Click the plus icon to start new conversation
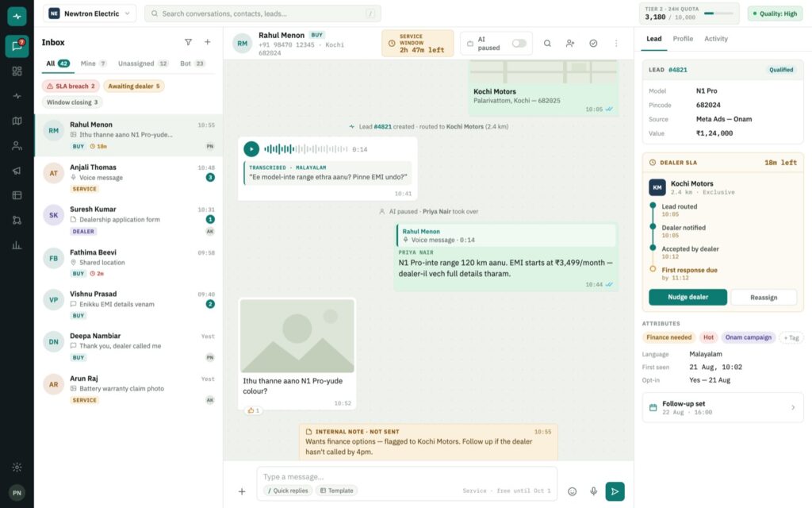 click(207, 42)
